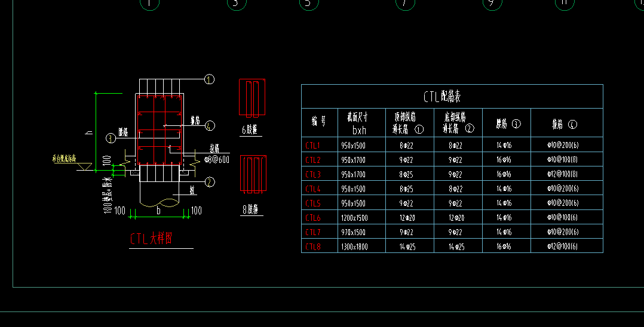
Task: Select the red 8-leg stirrup diagram
Action: tap(253, 174)
